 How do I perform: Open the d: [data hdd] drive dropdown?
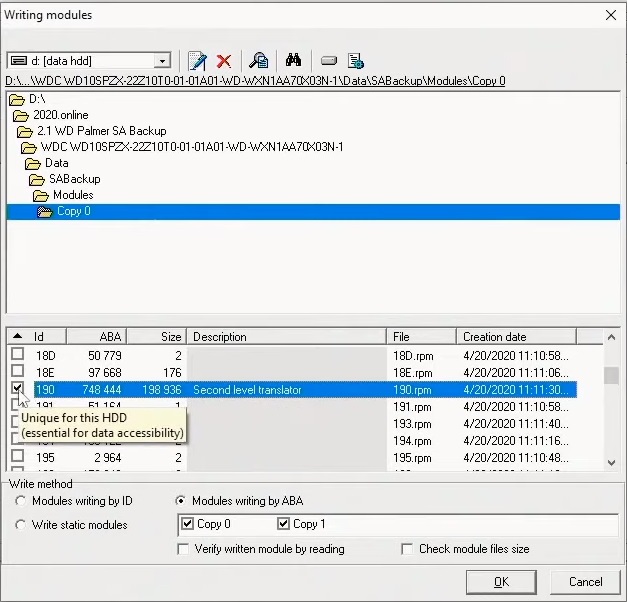[x=162, y=61]
